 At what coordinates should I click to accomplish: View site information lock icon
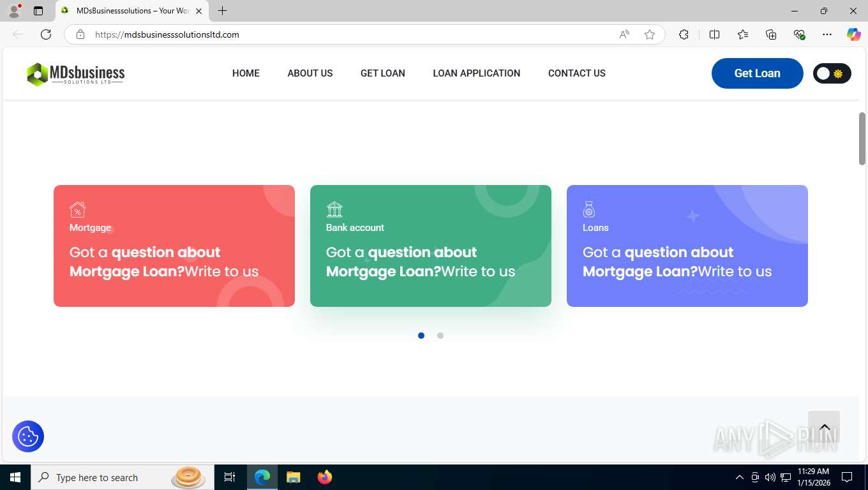(80, 34)
